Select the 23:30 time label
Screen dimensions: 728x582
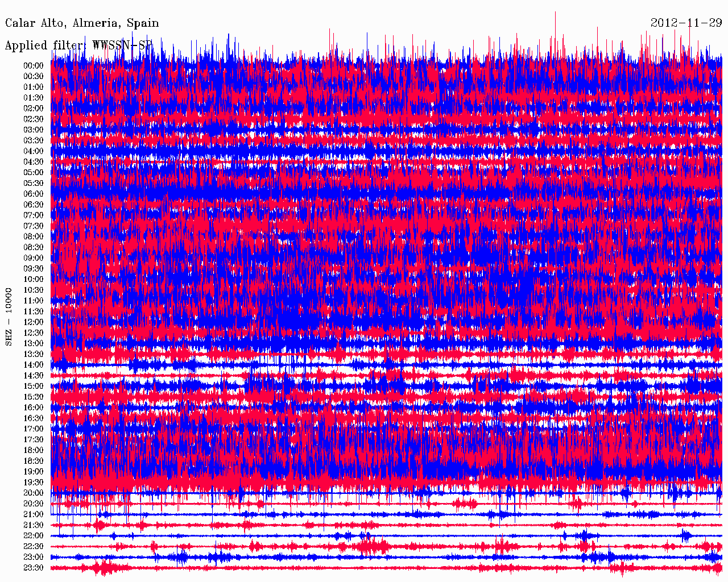click(34, 567)
